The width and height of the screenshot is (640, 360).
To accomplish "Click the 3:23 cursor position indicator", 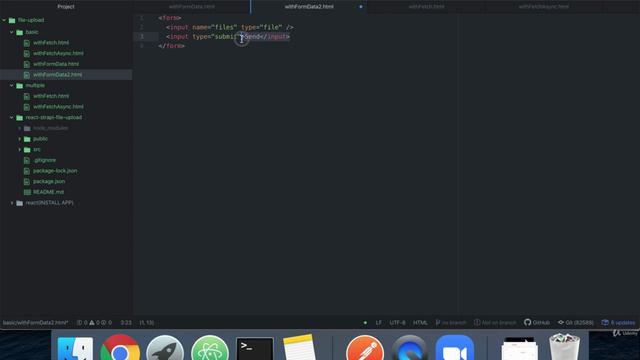I will [x=126, y=322].
